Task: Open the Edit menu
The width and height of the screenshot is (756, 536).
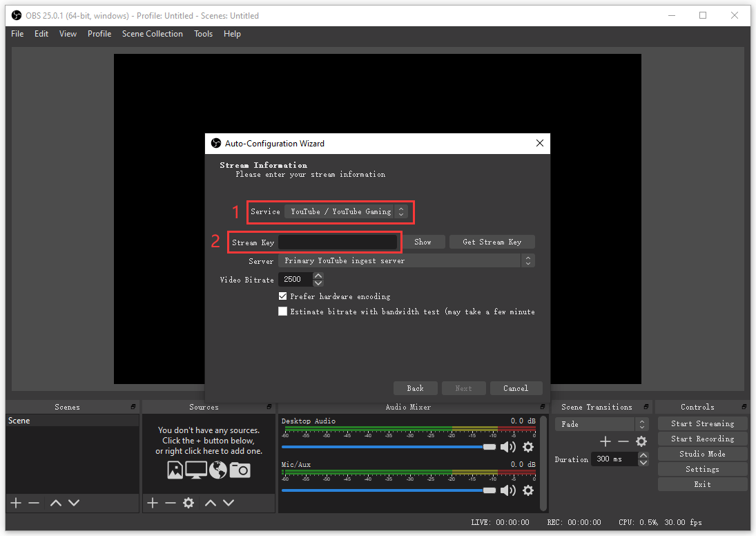Action: [x=41, y=34]
